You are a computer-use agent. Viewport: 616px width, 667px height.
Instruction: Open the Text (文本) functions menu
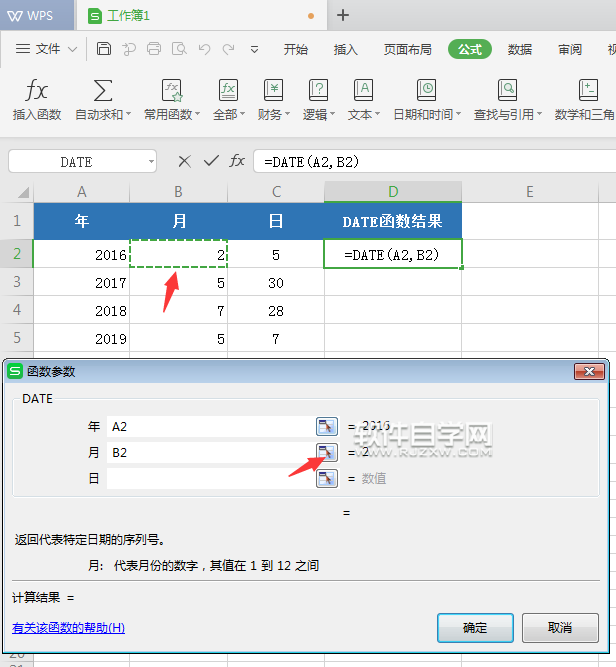pyautogui.click(x=363, y=100)
